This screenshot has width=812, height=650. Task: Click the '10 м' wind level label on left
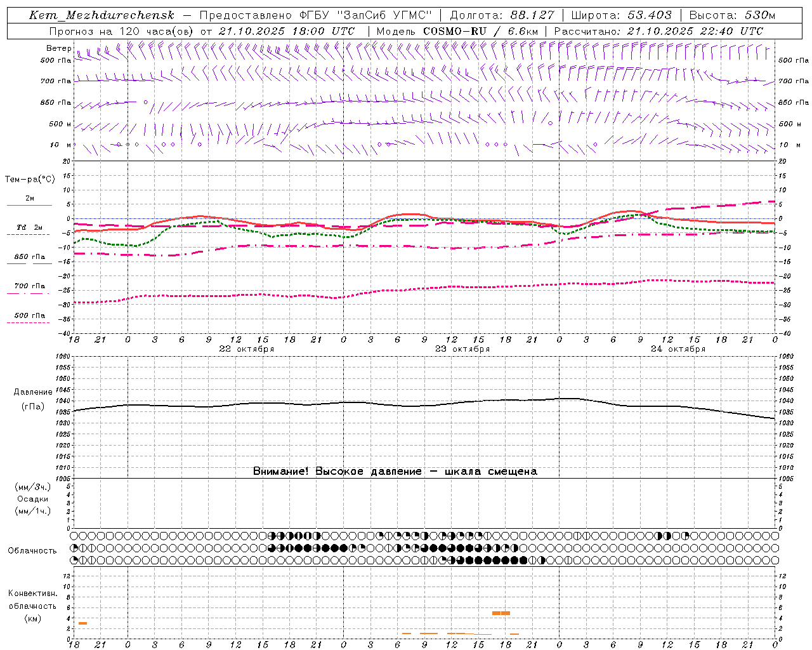click(x=62, y=145)
